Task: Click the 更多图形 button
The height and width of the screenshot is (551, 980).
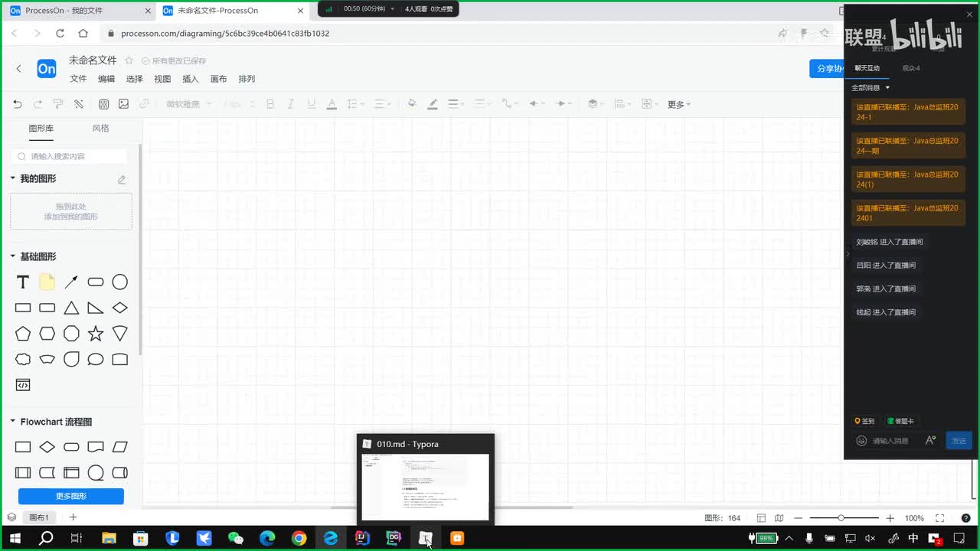Action: [71, 496]
